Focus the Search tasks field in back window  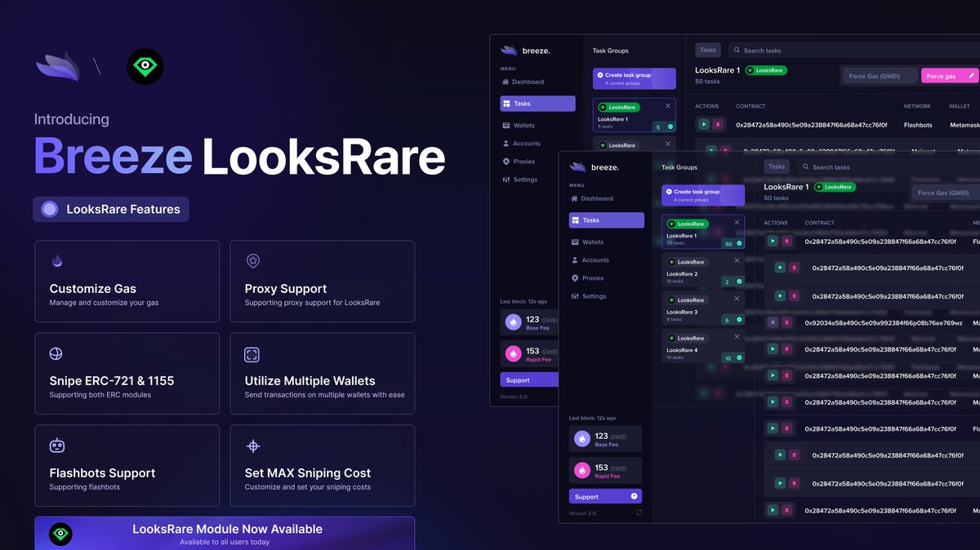[x=854, y=50]
